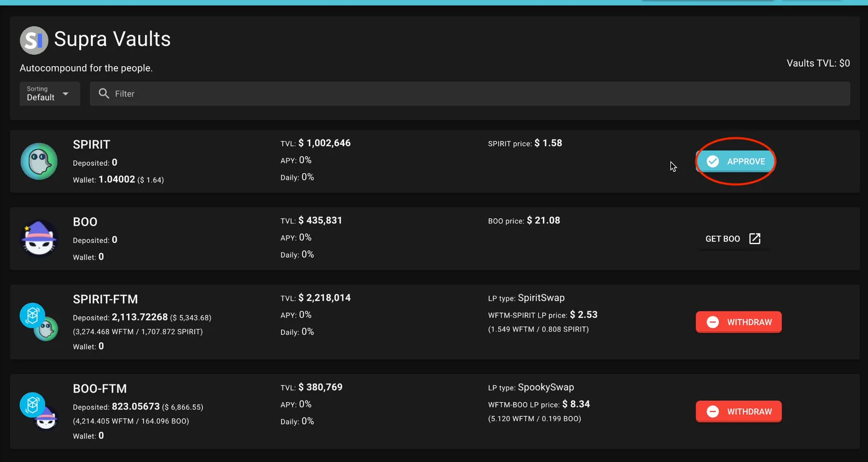Click the Filter search input field

pos(470,94)
